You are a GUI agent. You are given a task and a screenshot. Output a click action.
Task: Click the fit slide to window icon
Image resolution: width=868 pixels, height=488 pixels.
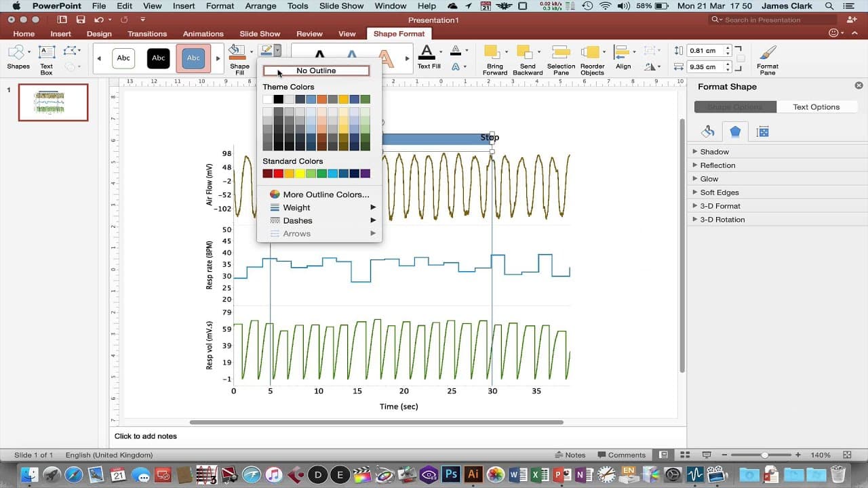[x=848, y=455]
